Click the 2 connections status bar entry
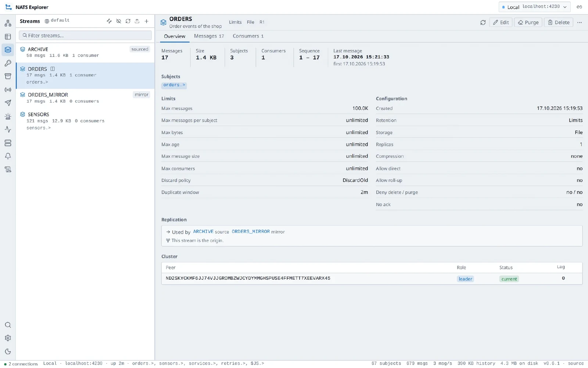 click(x=21, y=364)
